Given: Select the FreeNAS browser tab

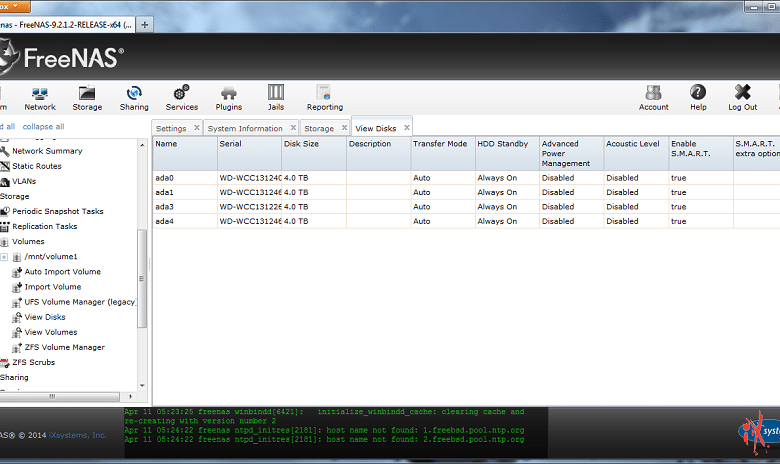Looking at the screenshot, I should click(66, 24).
